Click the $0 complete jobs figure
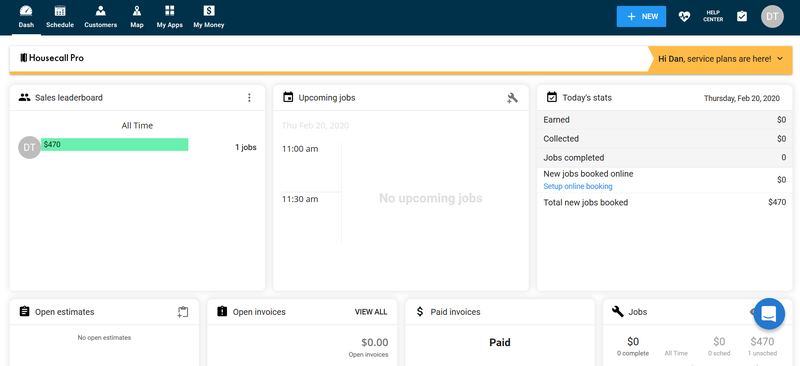 pyautogui.click(x=633, y=342)
